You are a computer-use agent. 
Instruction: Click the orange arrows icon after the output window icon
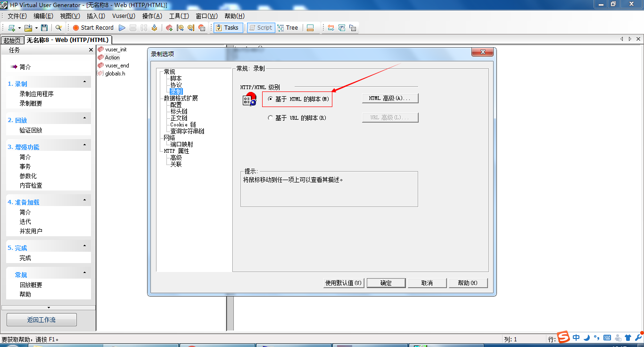pos(331,28)
